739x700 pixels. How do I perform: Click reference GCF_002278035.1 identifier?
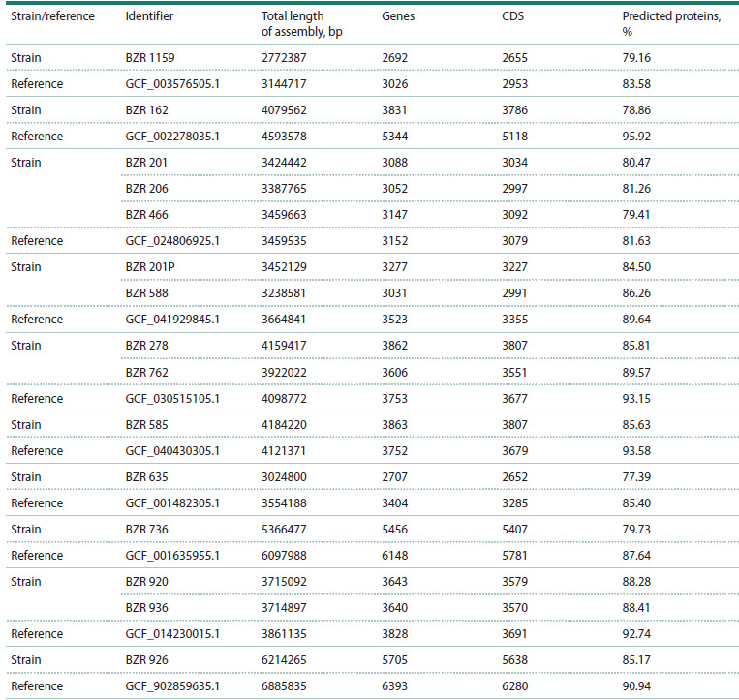coord(172,137)
